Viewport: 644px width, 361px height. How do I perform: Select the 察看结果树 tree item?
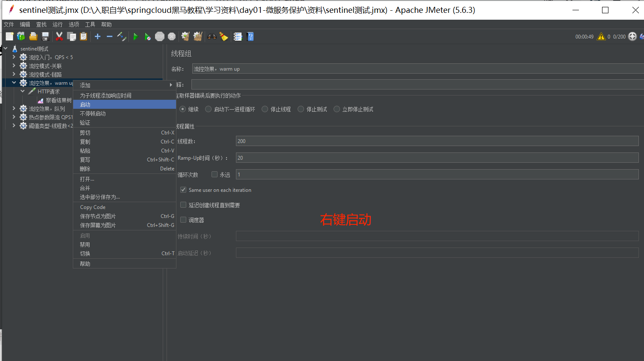pos(59,100)
